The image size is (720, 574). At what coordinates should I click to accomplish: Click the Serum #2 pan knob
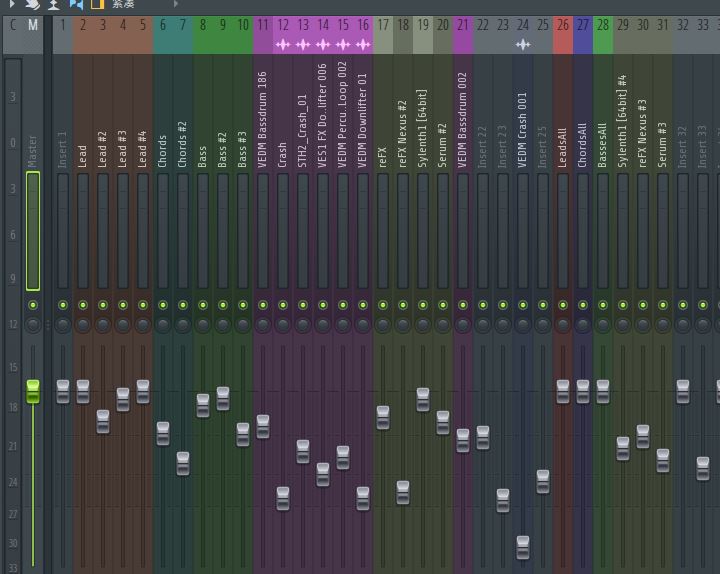click(x=443, y=325)
